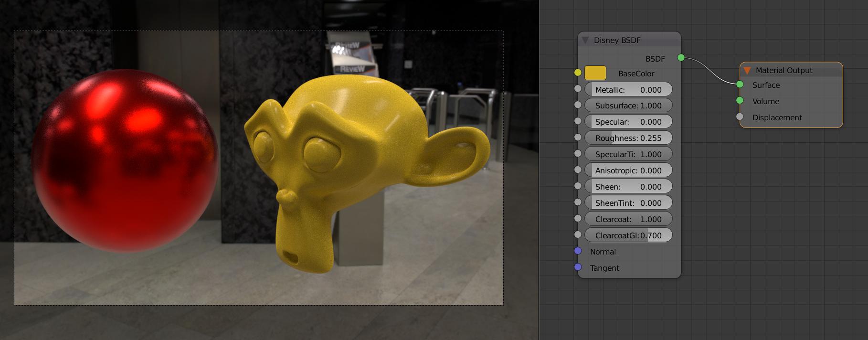Click the ClearcoatGloss input socket

pos(578,235)
